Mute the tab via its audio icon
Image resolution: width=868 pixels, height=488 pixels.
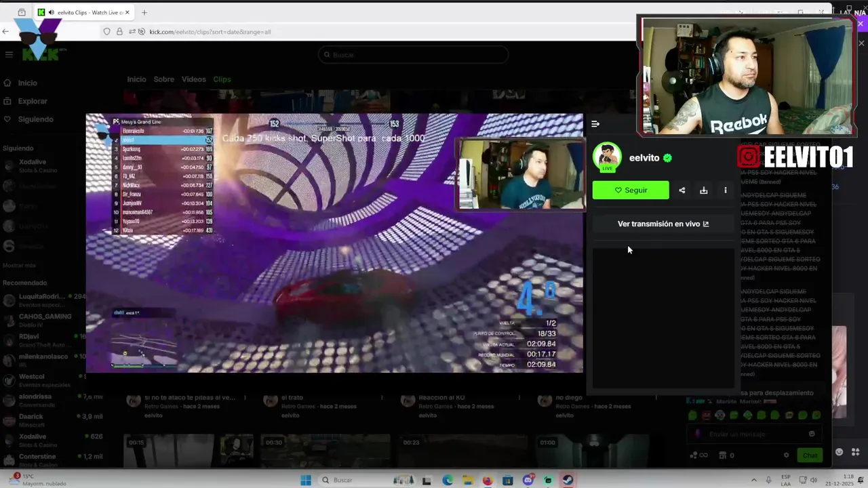tap(52, 12)
